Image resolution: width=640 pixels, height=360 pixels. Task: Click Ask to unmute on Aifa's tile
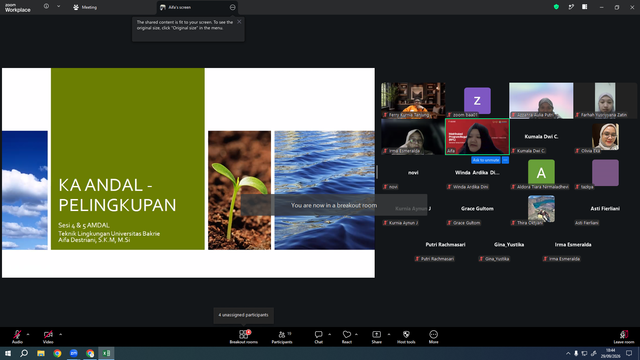(x=486, y=160)
